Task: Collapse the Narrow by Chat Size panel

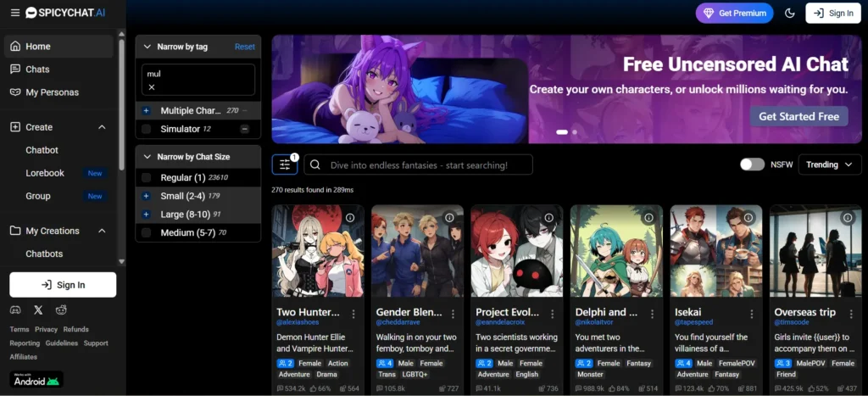Action: click(147, 157)
